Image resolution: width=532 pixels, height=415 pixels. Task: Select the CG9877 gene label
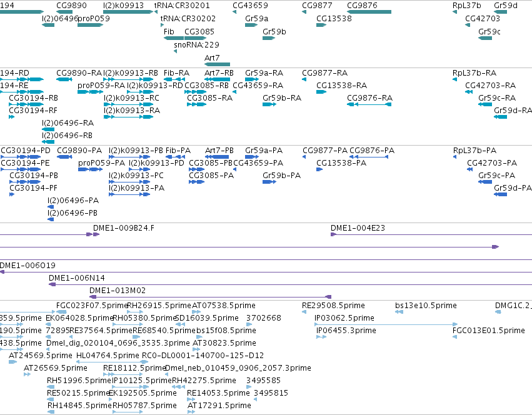pos(317,6)
